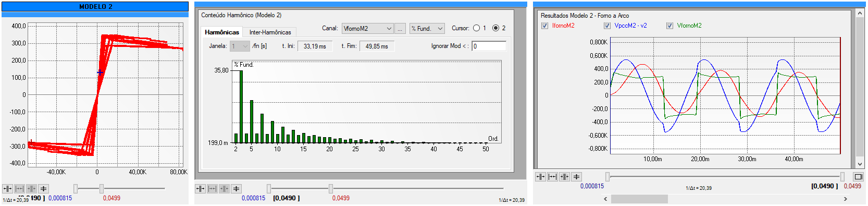Open the % Fund. unit dropdown
The image size is (868, 206).
pyautogui.click(x=427, y=29)
